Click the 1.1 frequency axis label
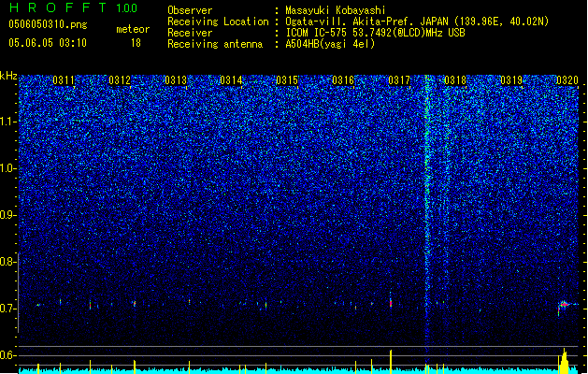The image size is (588, 374). pyautogui.click(x=8, y=122)
